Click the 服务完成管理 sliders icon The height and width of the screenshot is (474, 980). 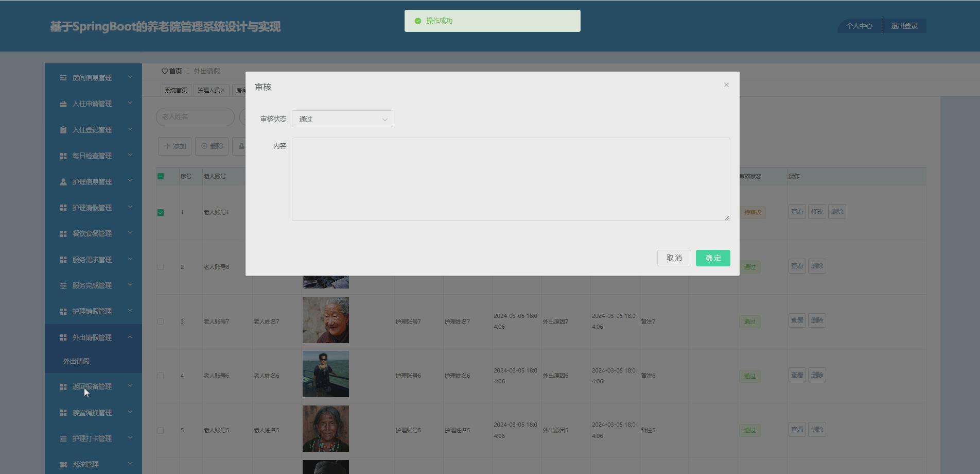(x=63, y=285)
